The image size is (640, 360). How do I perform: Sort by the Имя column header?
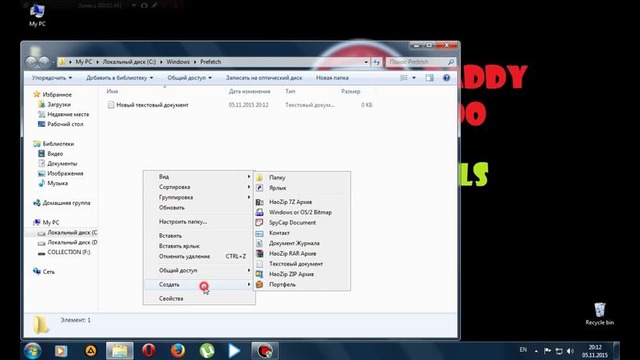point(112,91)
